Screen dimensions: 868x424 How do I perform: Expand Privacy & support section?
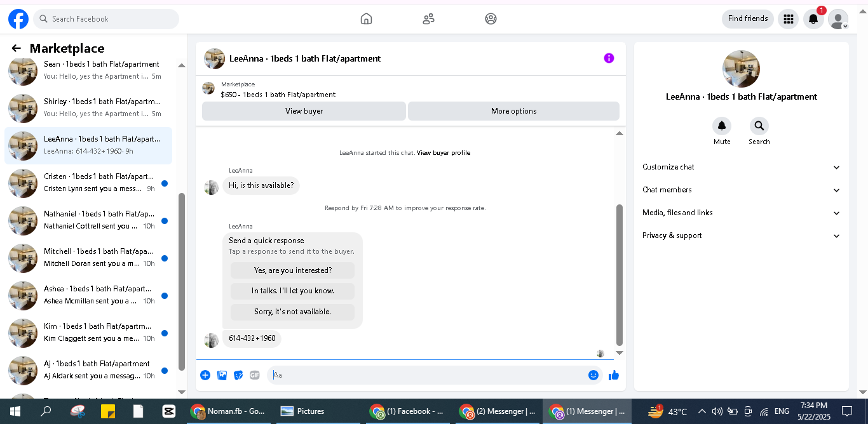(741, 235)
